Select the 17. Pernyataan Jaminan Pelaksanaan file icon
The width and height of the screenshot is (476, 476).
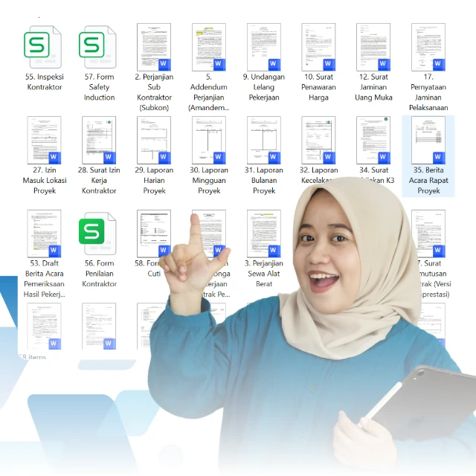coord(428,47)
